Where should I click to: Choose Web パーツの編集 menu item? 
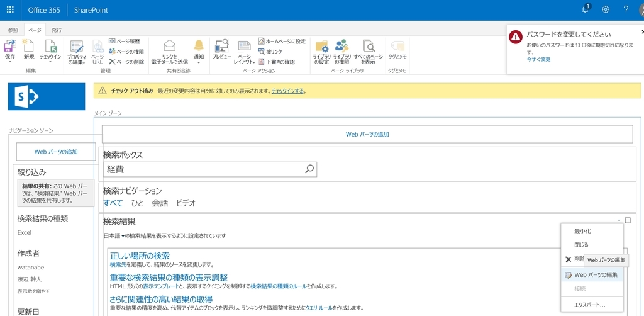(592, 275)
